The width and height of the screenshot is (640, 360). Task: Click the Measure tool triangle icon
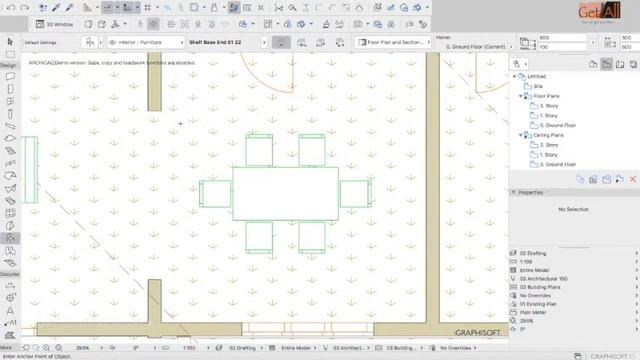(x=87, y=7)
